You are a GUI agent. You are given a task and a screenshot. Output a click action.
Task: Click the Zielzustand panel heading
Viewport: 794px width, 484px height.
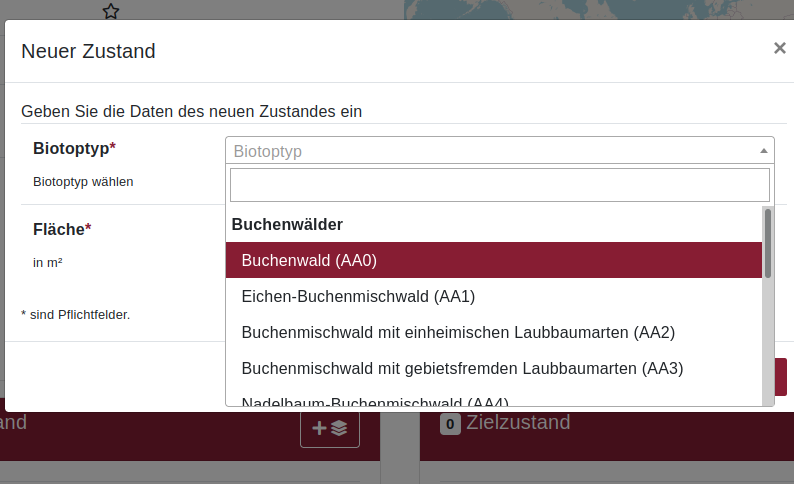click(518, 422)
